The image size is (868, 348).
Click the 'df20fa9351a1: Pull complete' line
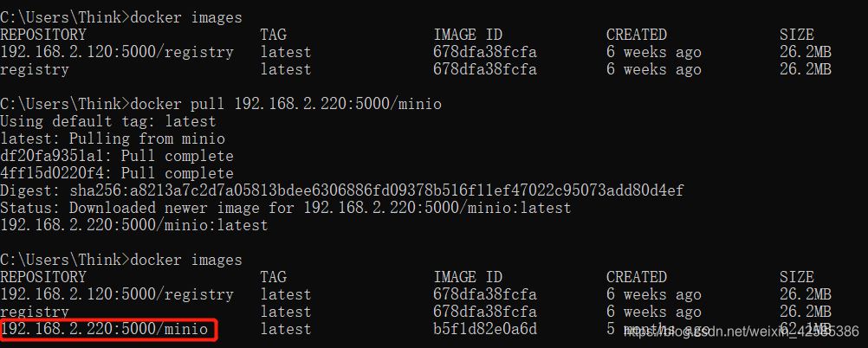coord(117,156)
